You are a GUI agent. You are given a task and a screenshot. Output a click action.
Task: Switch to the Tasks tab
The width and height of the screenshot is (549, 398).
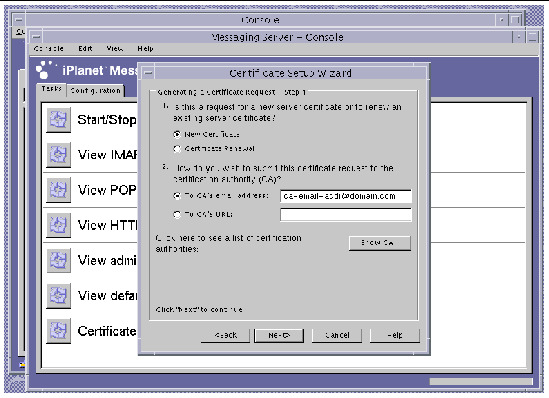[x=51, y=89]
